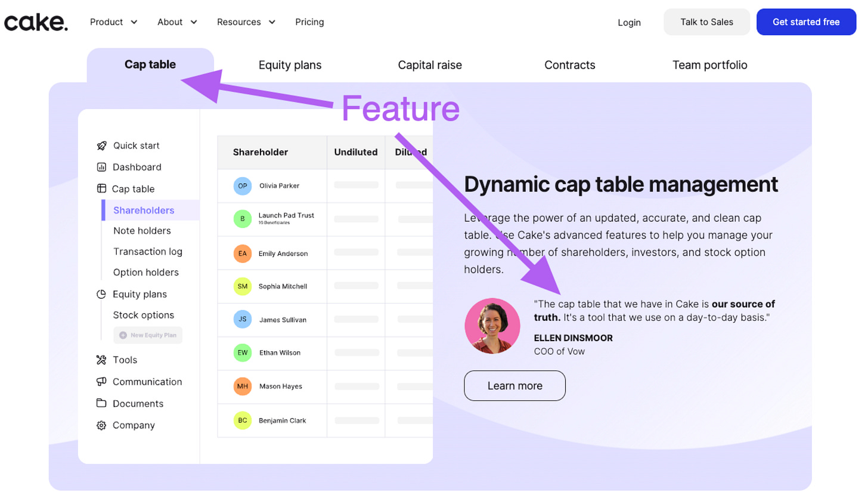
Task: Switch to the Team portfolio tab
Action: tap(709, 65)
